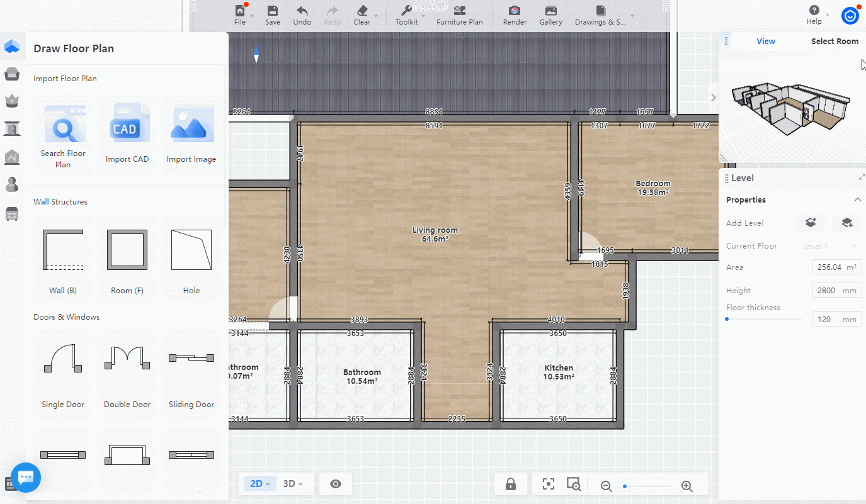The width and height of the screenshot is (866, 504).
Task: Toggle the canvas lock
Action: coord(511,484)
